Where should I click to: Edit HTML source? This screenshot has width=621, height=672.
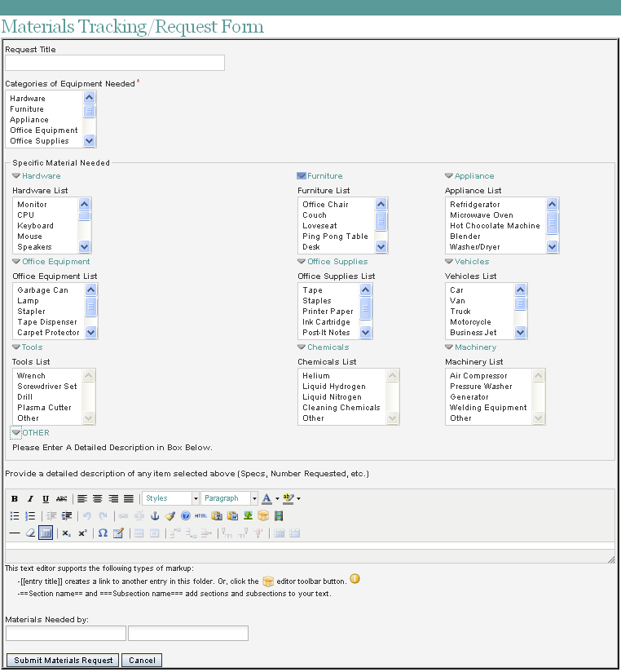coord(200,516)
